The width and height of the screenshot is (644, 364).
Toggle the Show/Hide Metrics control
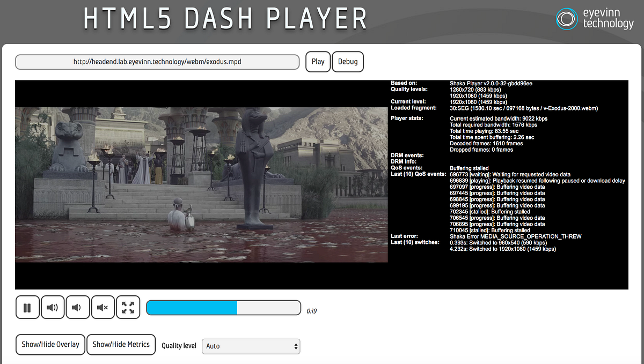[121, 345]
